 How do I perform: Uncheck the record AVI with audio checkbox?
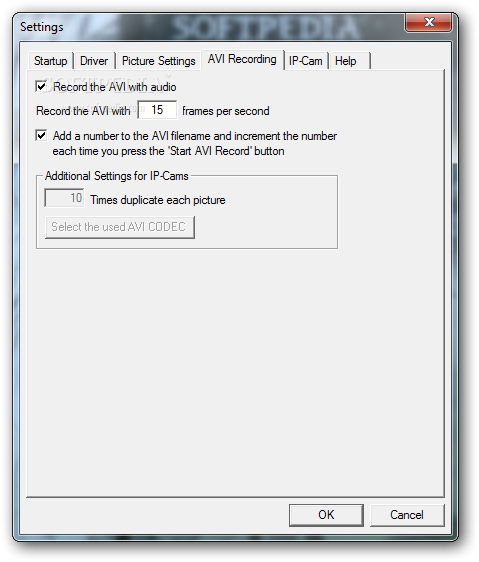tap(41, 86)
